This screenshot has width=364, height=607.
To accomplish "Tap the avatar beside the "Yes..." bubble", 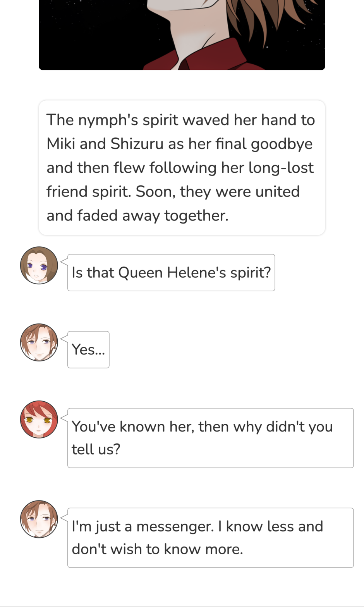I will tap(39, 342).
